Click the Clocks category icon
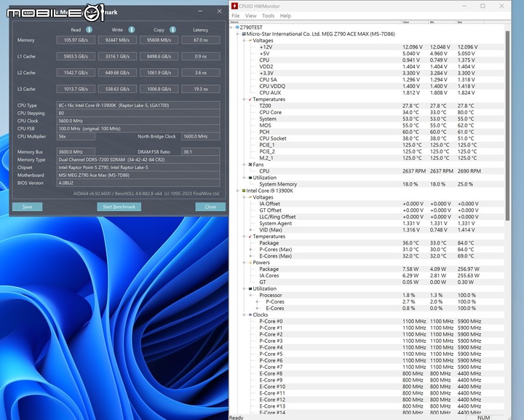This screenshot has height=420, width=524. pos(250,314)
